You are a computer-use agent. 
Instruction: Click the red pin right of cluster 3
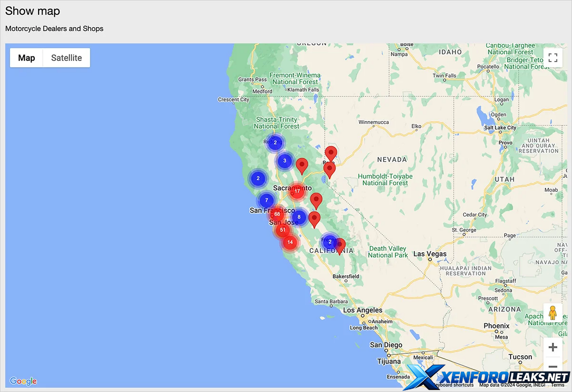tap(302, 165)
